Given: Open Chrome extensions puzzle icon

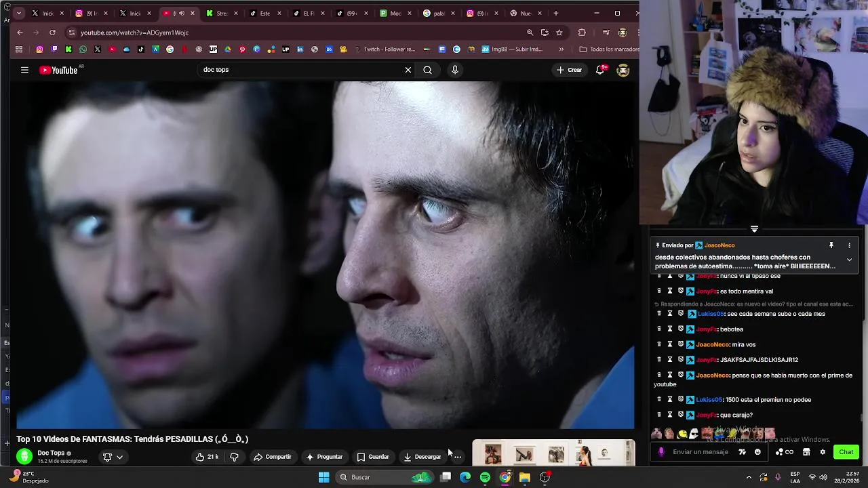Looking at the screenshot, I should [x=582, y=33].
